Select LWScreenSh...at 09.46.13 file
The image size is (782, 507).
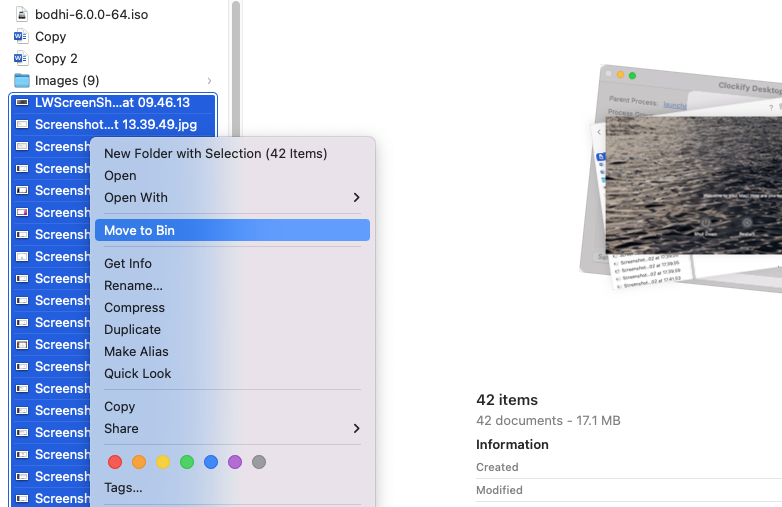point(113,103)
